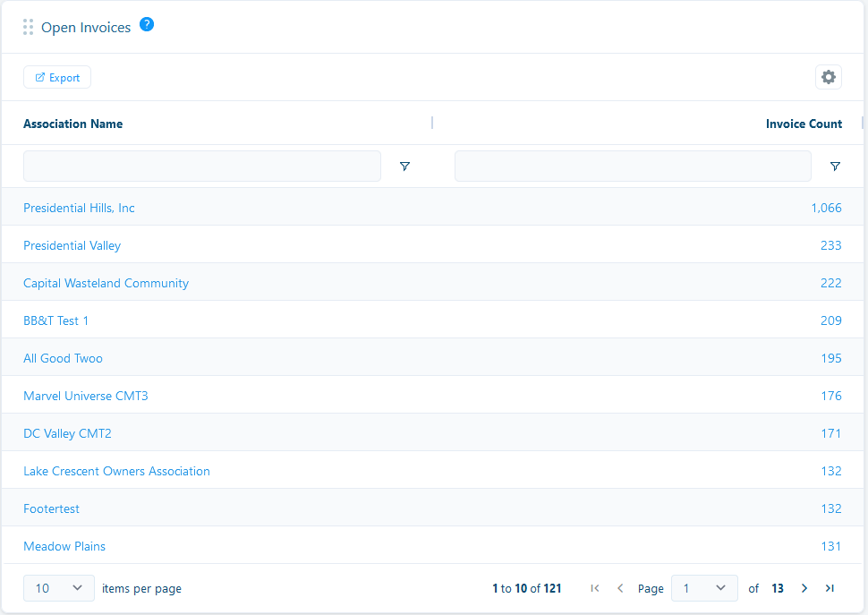Open Invoice Count filter funnel
Image resolution: width=868 pixels, height=615 pixels.
click(x=836, y=167)
